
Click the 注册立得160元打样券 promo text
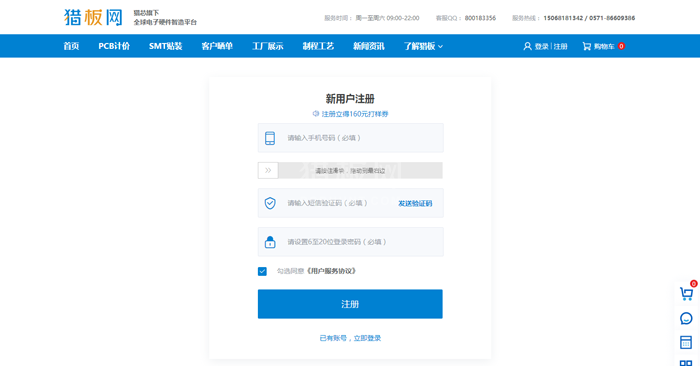355,114
